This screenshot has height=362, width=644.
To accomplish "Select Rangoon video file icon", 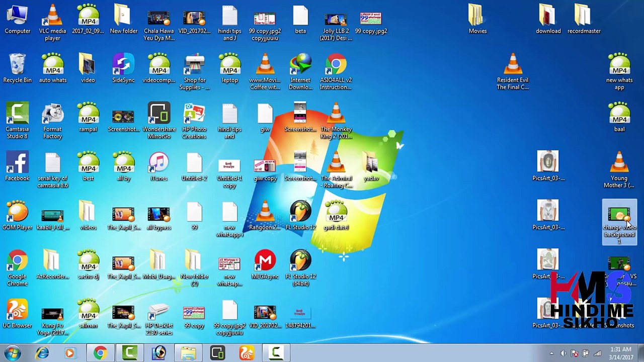I will (x=265, y=216).
